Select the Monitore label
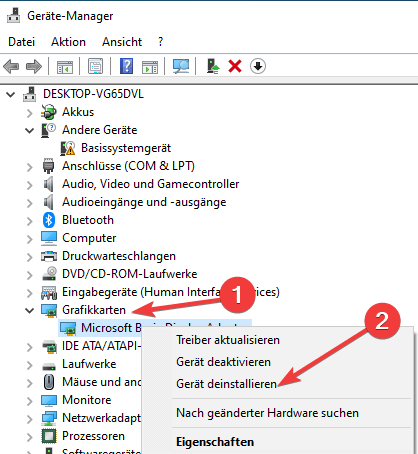This screenshot has width=418, height=454. pos(87,400)
